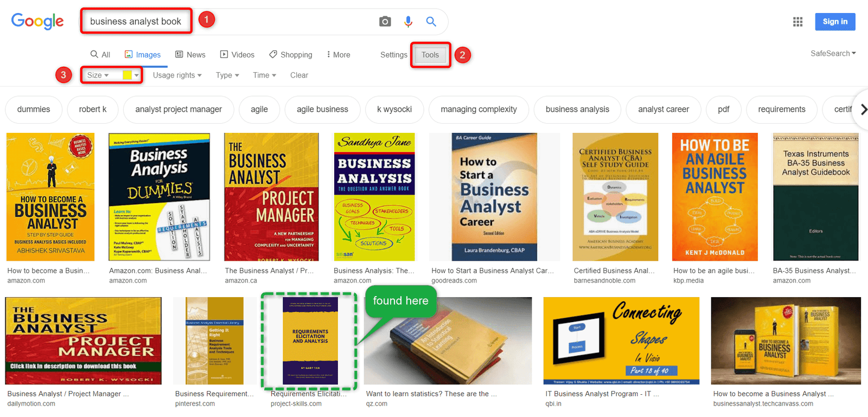Image resolution: width=868 pixels, height=417 pixels.
Task: Click the pinterest.com source link
Action: (195, 404)
